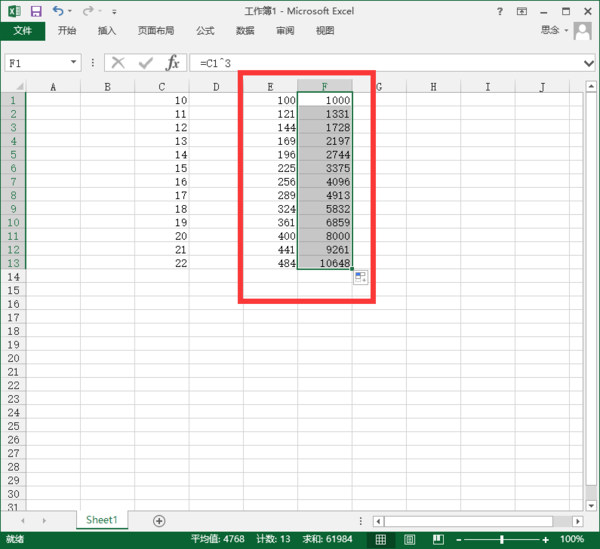The width and height of the screenshot is (600, 549).
Task: Click the zoom slider handle
Action: tap(501, 539)
